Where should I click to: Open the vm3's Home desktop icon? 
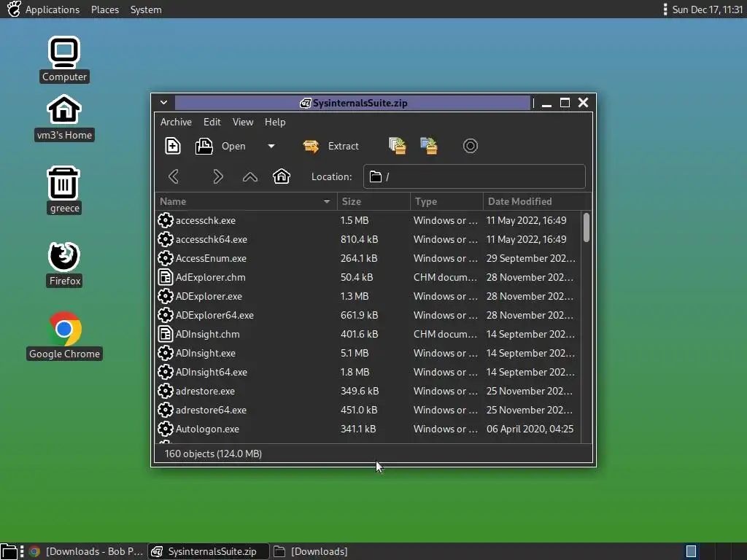(x=64, y=117)
